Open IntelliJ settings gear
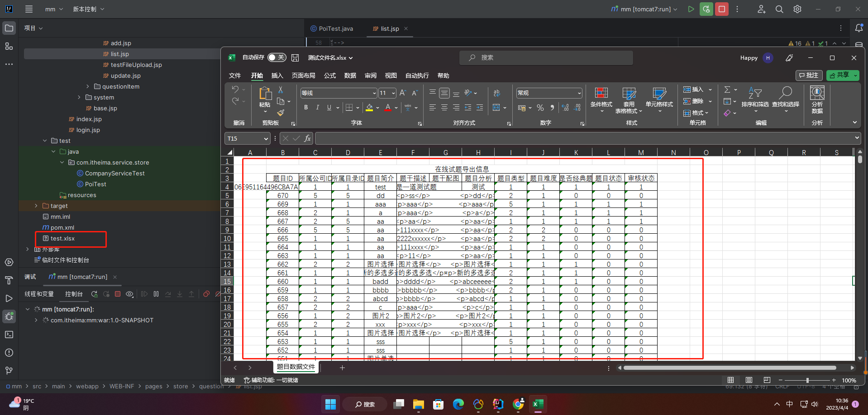The height and width of the screenshot is (415, 868). click(x=797, y=9)
